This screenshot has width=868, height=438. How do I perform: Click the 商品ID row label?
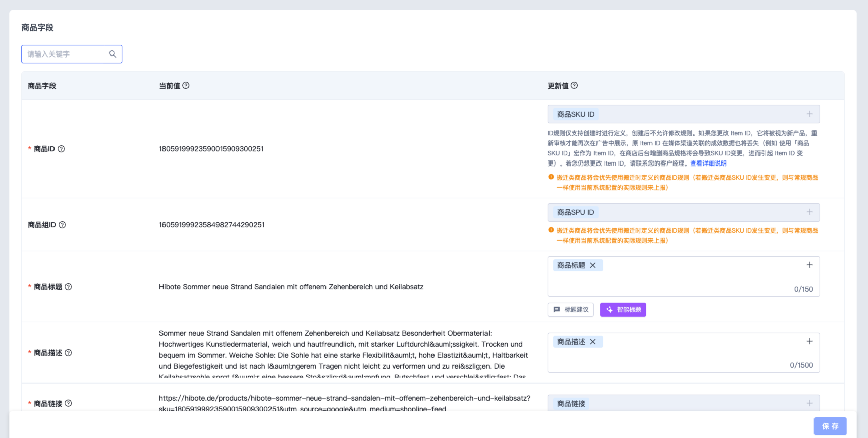point(44,149)
